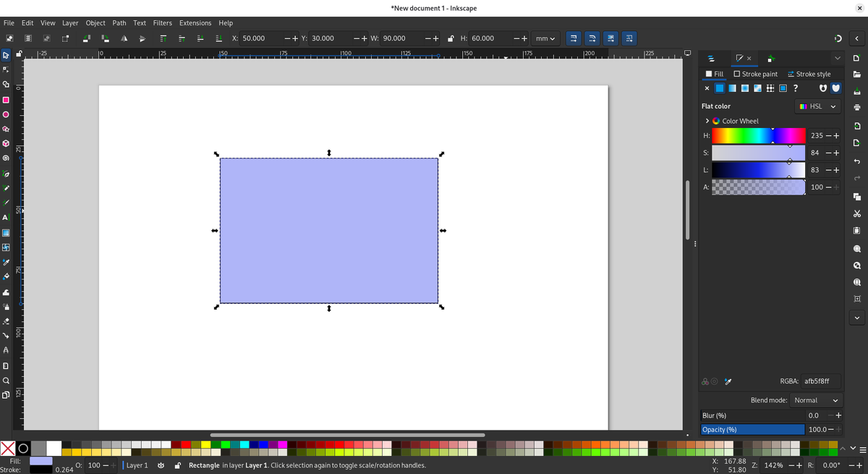This screenshot has width=868, height=474.
Task: Select the Rectangle tool
Action: point(6,100)
